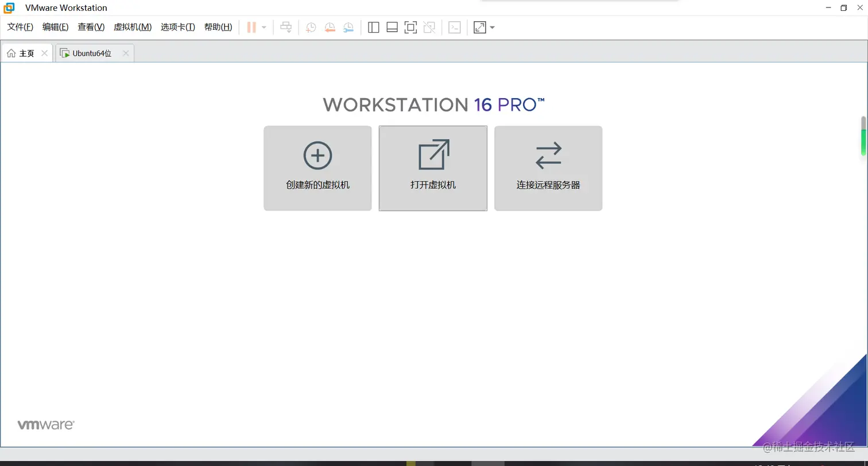Open the 文件(F) menu

coord(20,27)
